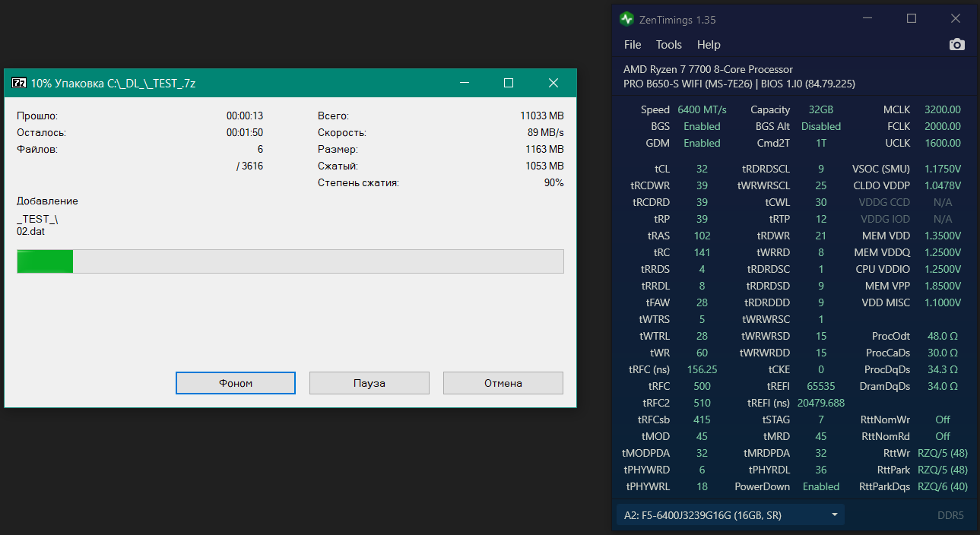This screenshot has height=535, width=980.
Task: Open the File menu in ZenTimings
Action: click(633, 45)
